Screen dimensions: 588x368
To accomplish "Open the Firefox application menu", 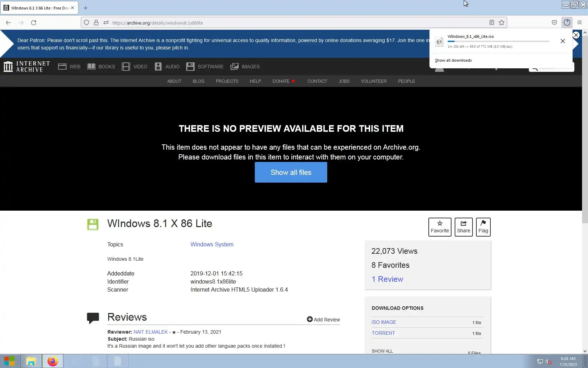I will tap(580, 23).
